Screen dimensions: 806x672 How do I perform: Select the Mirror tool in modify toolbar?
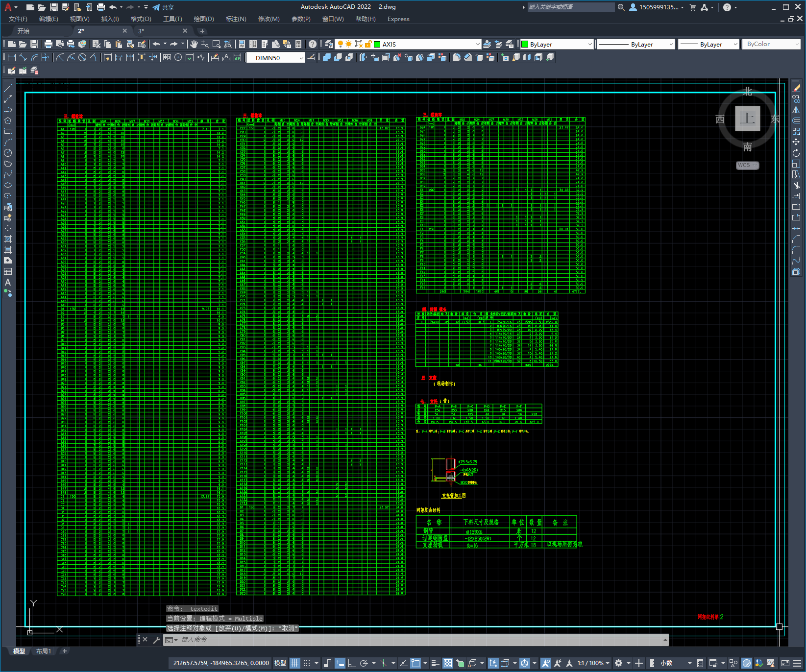coord(796,110)
